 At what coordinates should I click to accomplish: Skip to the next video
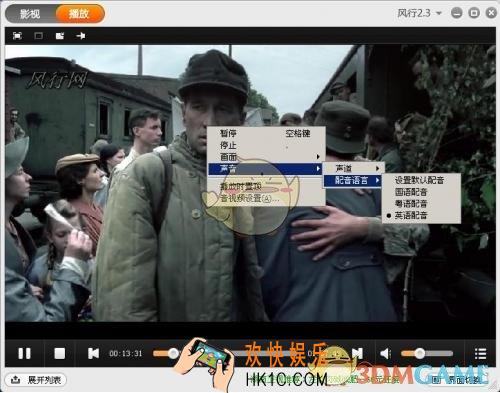(357, 353)
